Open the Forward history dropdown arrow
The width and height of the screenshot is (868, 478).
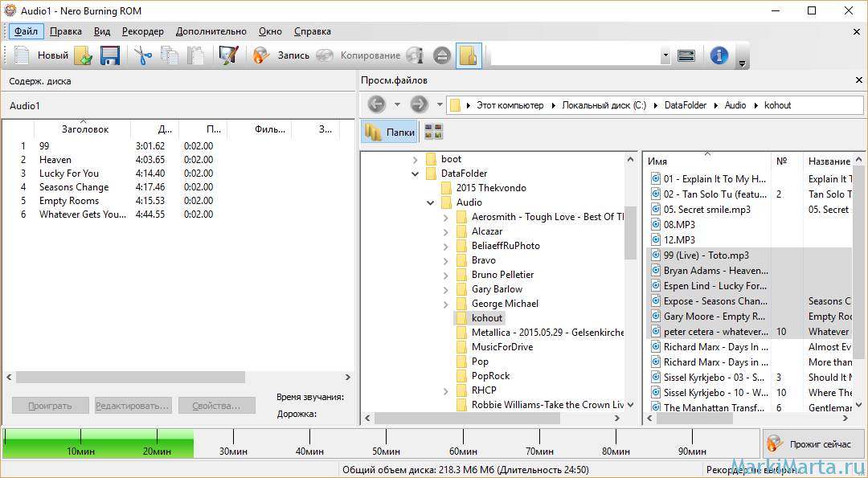click(440, 104)
